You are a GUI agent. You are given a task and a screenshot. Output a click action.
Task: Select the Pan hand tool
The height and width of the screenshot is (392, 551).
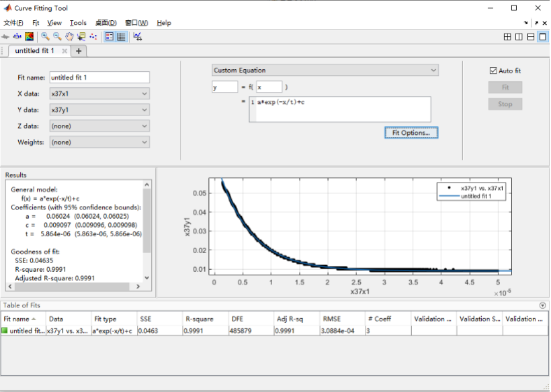point(69,37)
